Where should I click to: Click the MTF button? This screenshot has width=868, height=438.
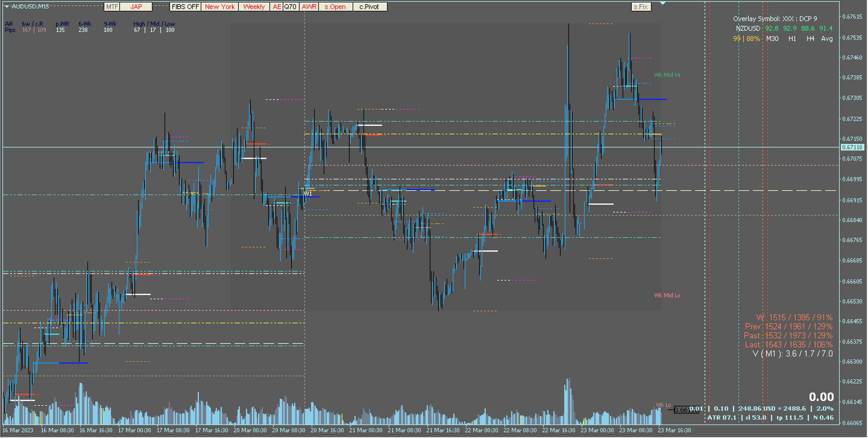[112, 7]
